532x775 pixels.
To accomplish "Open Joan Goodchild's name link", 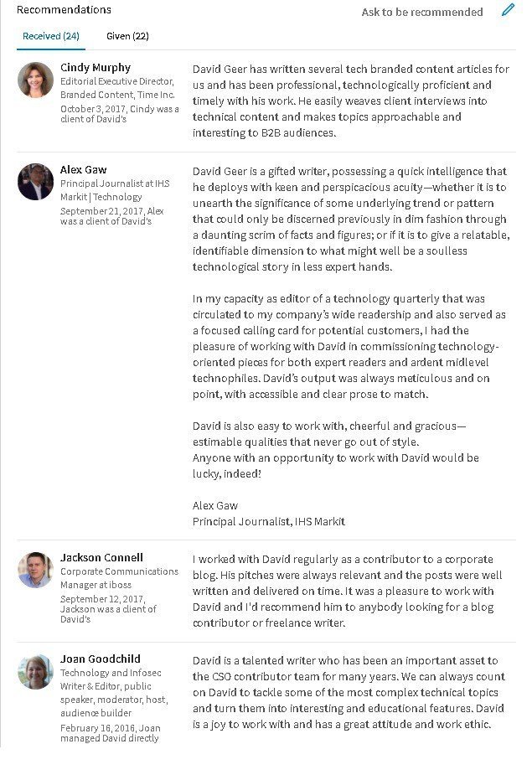I will pos(101,659).
